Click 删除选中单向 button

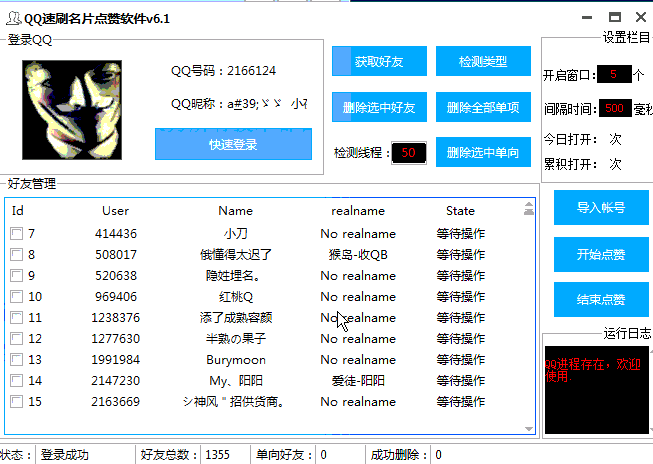[x=483, y=152]
